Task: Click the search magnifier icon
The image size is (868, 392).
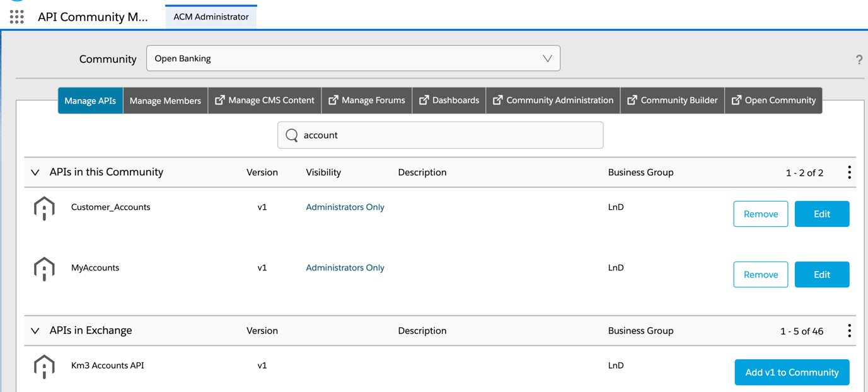Action: pyautogui.click(x=292, y=135)
